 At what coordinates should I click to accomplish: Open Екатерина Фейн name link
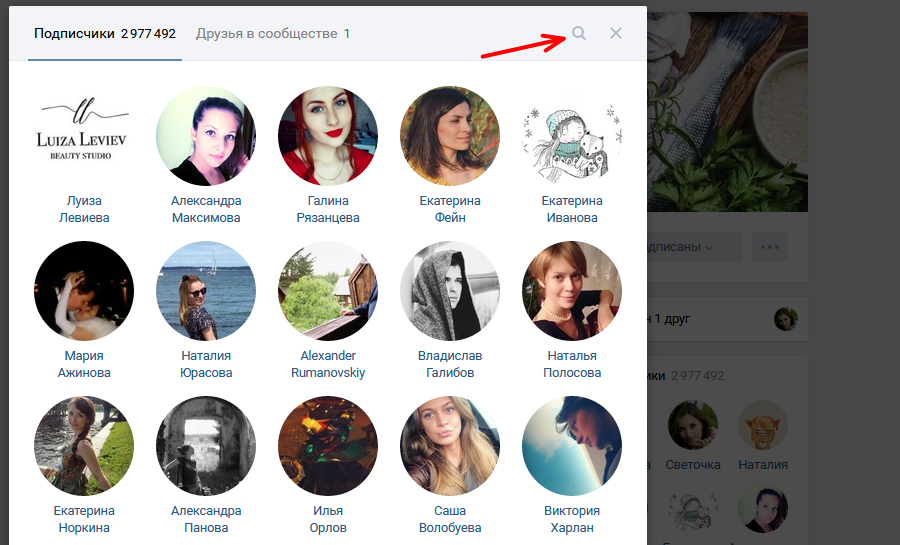tap(450, 209)
